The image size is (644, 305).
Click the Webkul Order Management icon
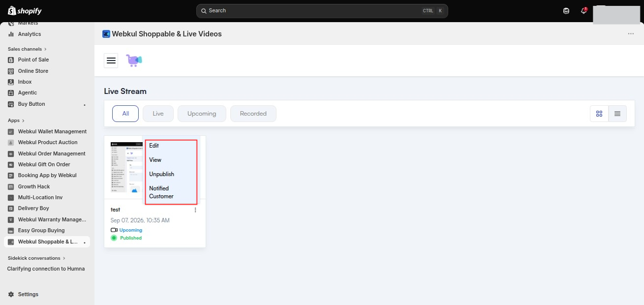click(11, 153)
